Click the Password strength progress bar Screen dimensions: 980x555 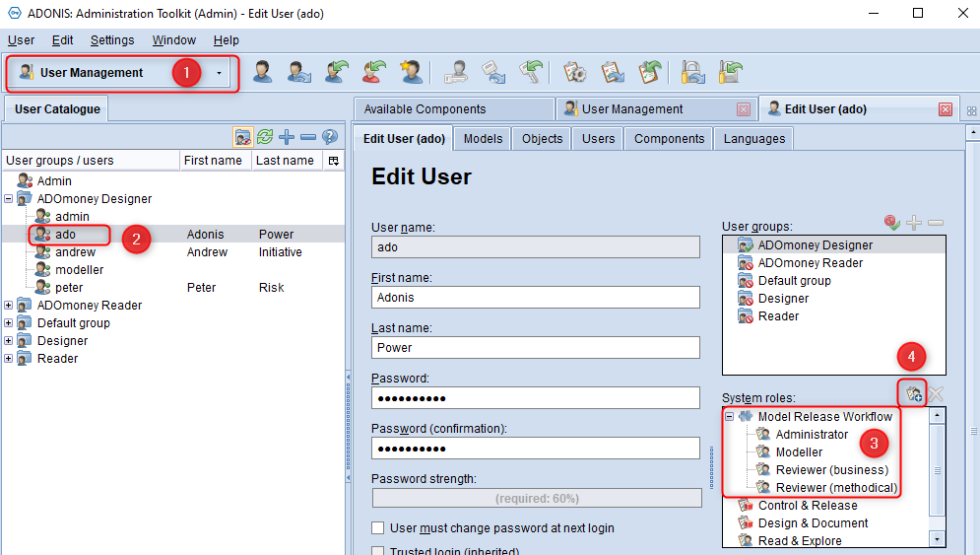tap(537, 499)
